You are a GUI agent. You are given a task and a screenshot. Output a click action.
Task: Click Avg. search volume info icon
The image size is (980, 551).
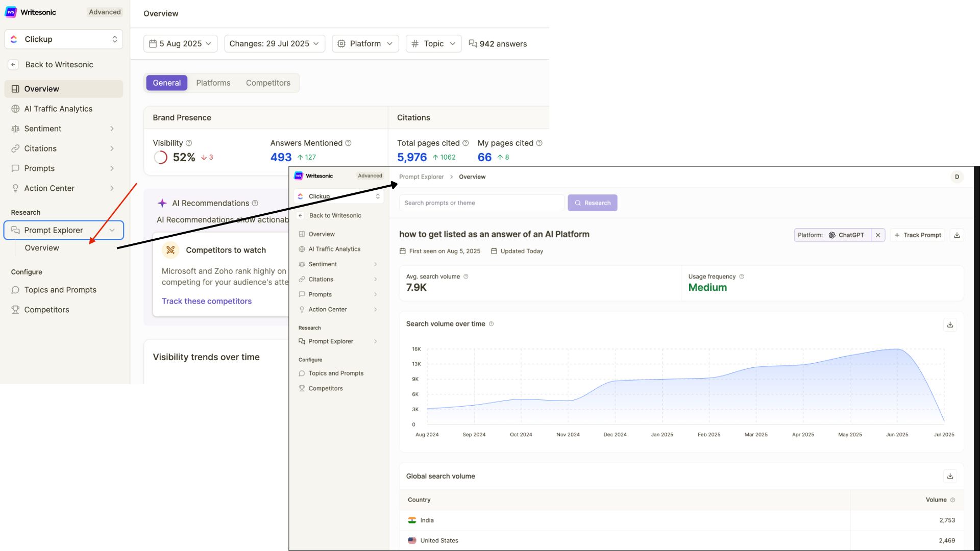tap(465, 277)
